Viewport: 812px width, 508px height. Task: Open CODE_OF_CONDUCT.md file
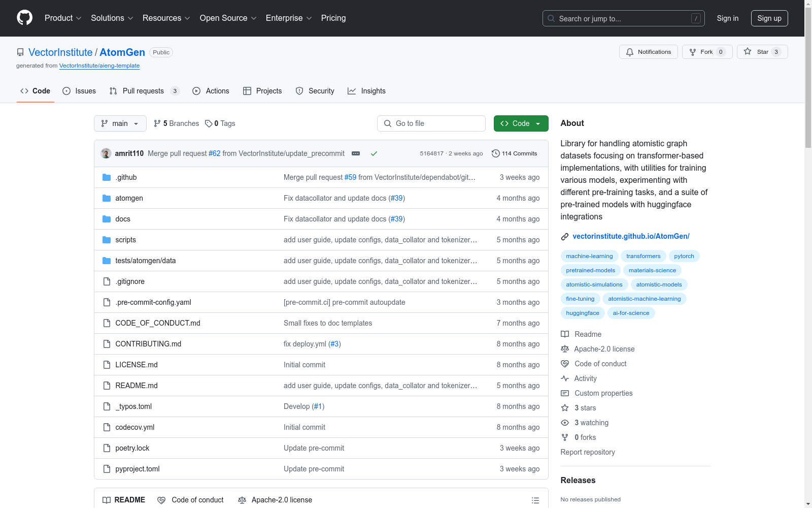click(158, 323)
